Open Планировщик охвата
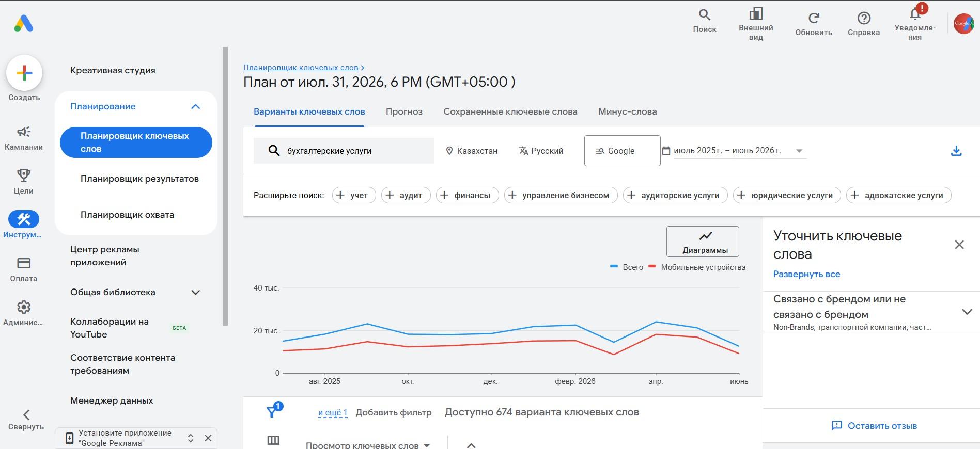The height and width of the screenshot is (449, 980). click(x=127, y=215)
